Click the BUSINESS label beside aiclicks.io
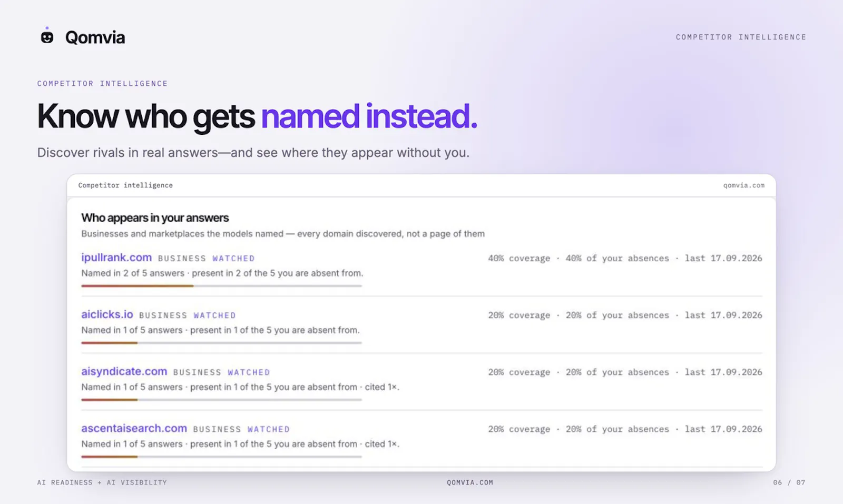The height and width of the screenshot is (504, 843). click(x=163, y=315)
